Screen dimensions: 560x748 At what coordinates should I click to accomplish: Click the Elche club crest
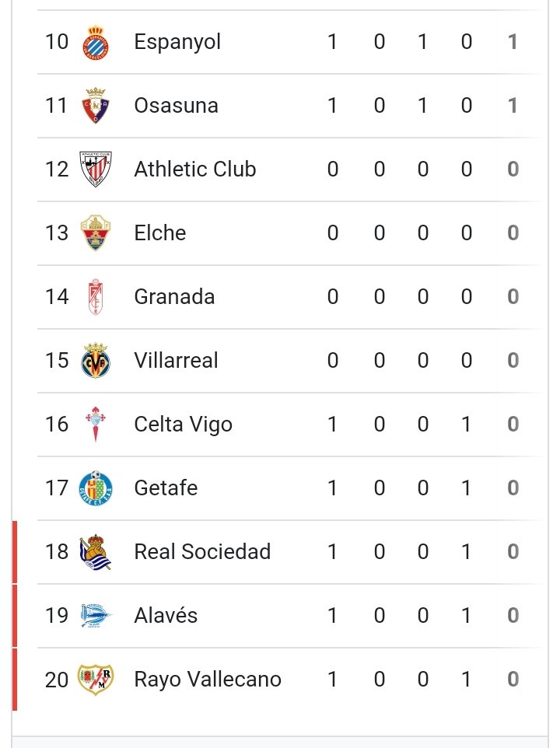(96, 233)
